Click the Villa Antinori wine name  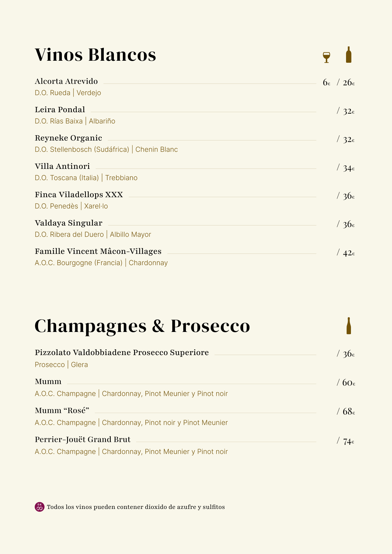pos(62,166)
